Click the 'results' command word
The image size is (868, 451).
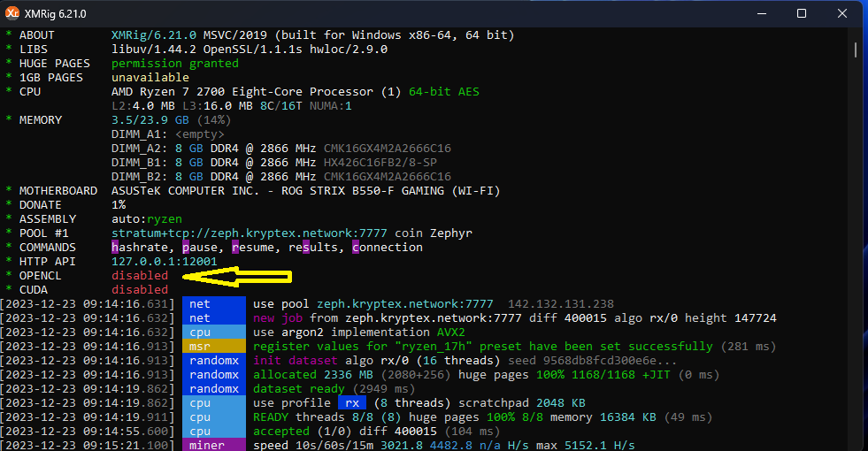[312, 248]
